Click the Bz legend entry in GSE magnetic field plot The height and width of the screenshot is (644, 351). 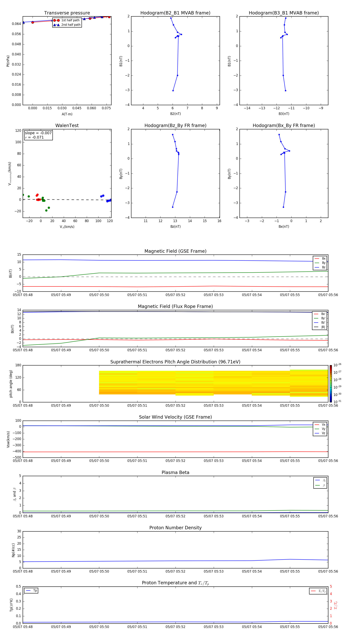click(x=320, y=267)
